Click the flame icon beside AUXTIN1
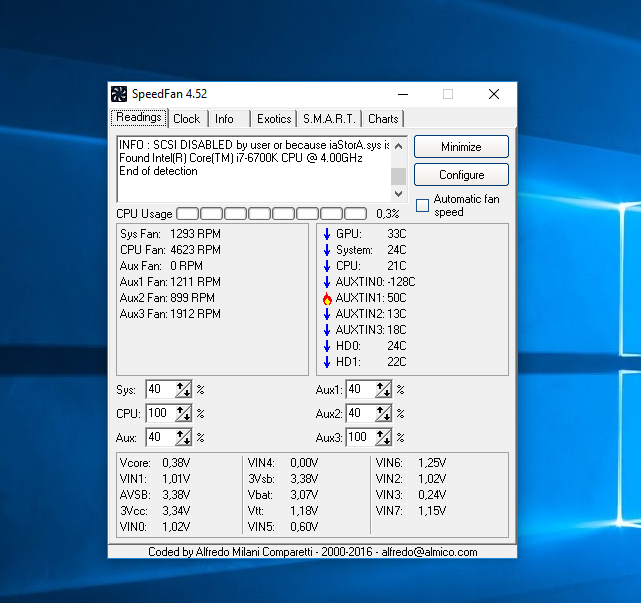This screenshot has width=641, height=603. pyautogui.click(x=326, y=298)
